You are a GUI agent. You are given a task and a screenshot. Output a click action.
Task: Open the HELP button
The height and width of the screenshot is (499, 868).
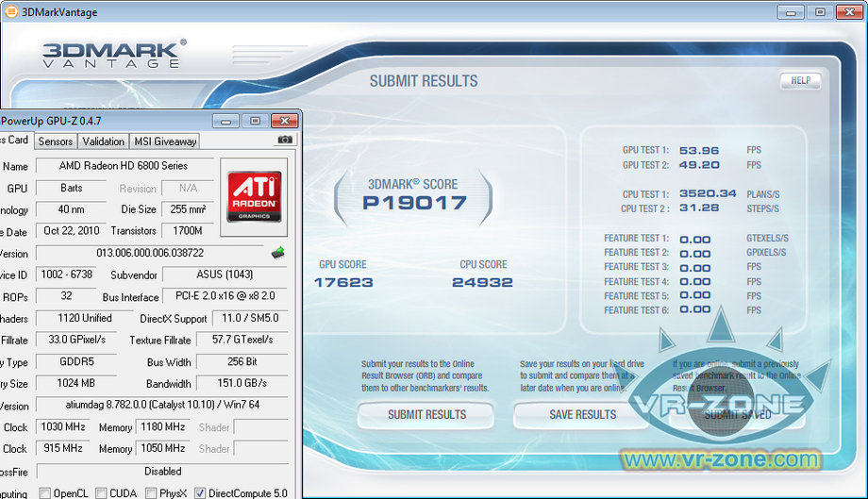pos(799,81)
